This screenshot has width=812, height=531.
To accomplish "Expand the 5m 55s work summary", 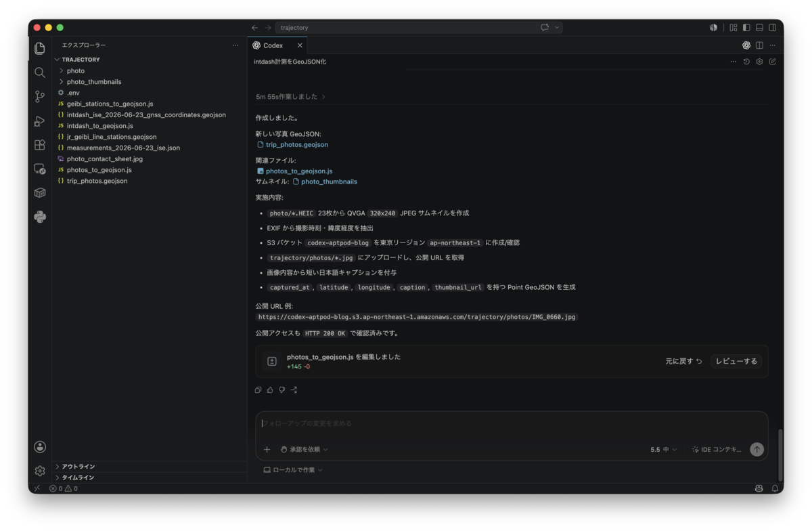I will pos(291,97).
